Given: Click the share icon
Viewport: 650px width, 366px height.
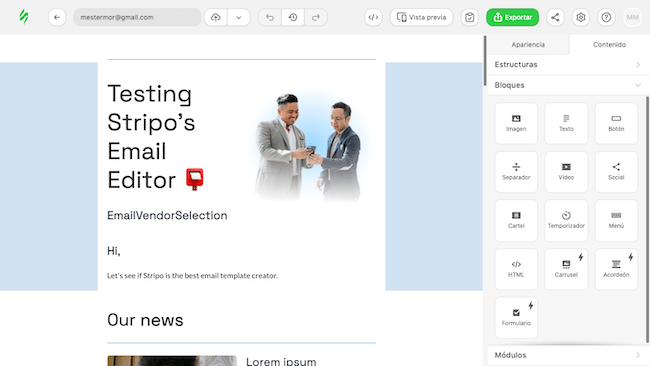Looking at the screenshot, I should (x=555, y=17).
